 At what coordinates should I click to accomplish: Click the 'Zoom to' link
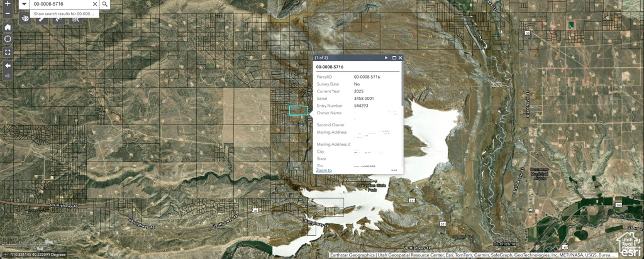(324, 170)
